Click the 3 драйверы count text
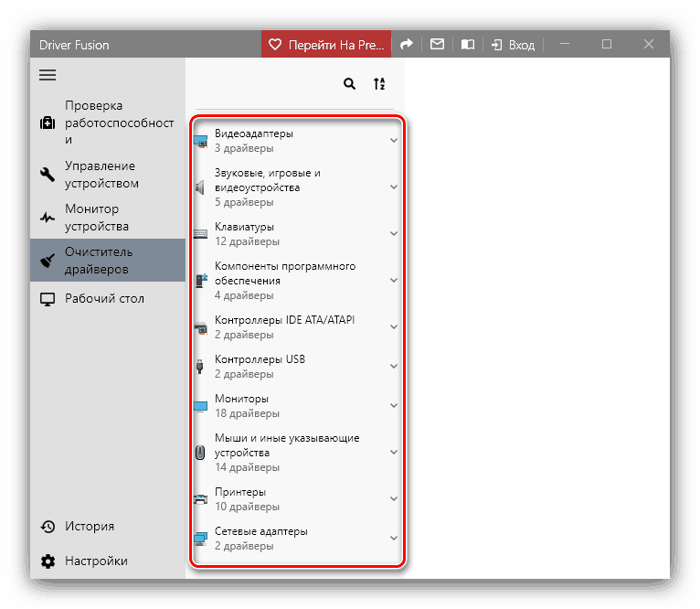 [x=244, y=148]
